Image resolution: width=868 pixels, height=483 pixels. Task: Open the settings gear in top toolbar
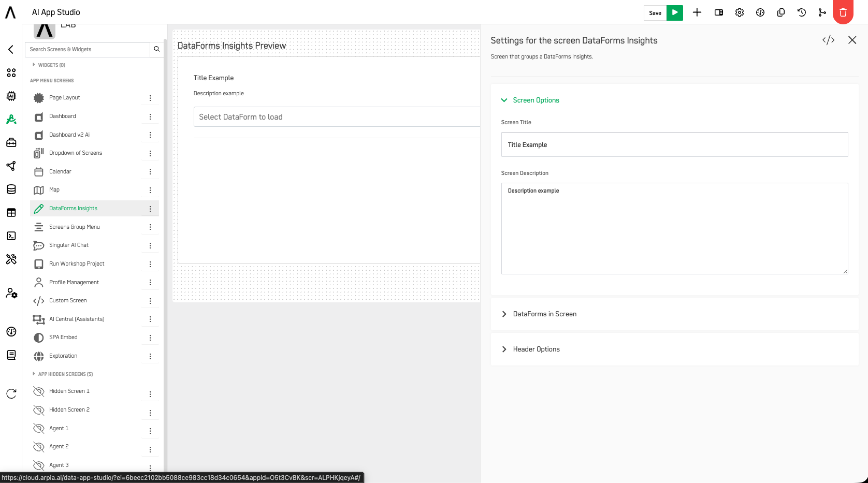point(740,12)
